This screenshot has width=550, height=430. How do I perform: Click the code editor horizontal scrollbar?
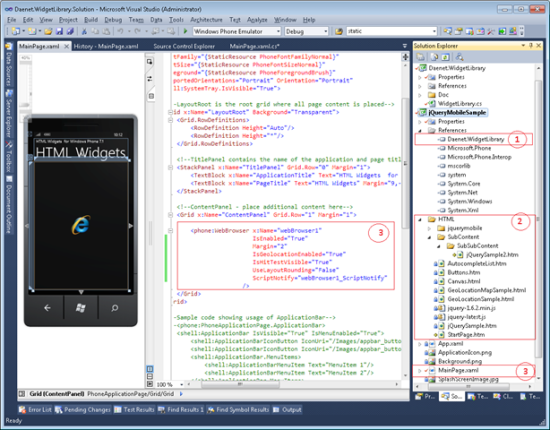[x=240, y=384]
